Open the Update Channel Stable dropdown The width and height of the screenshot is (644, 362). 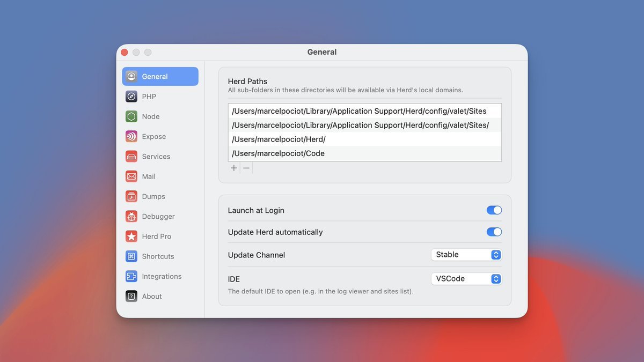tap(466, 255)
